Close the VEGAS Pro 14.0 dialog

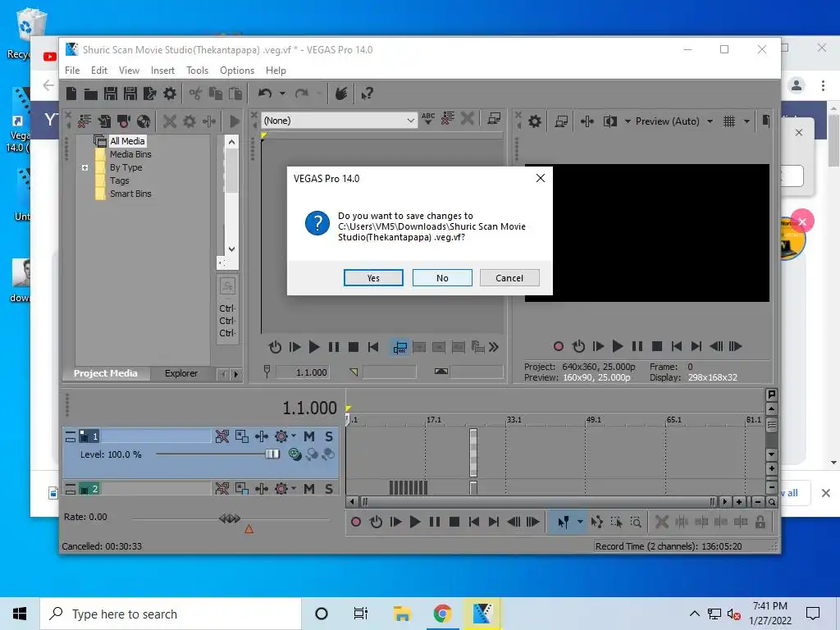pyautogui.click(x=541, y=178)
